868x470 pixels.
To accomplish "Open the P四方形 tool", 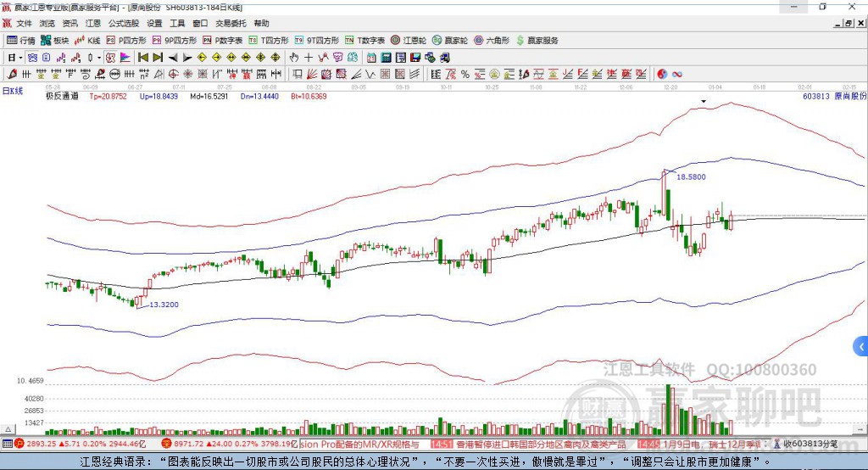I will coord(126,41).
